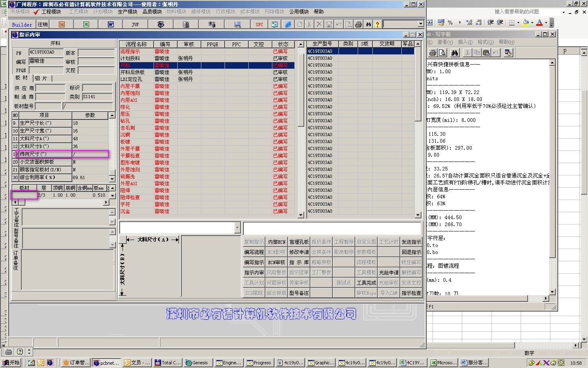Click the Builder toolbar button
Image resolution: width=588 pixels, height=368 pixels.
(22, 25)
